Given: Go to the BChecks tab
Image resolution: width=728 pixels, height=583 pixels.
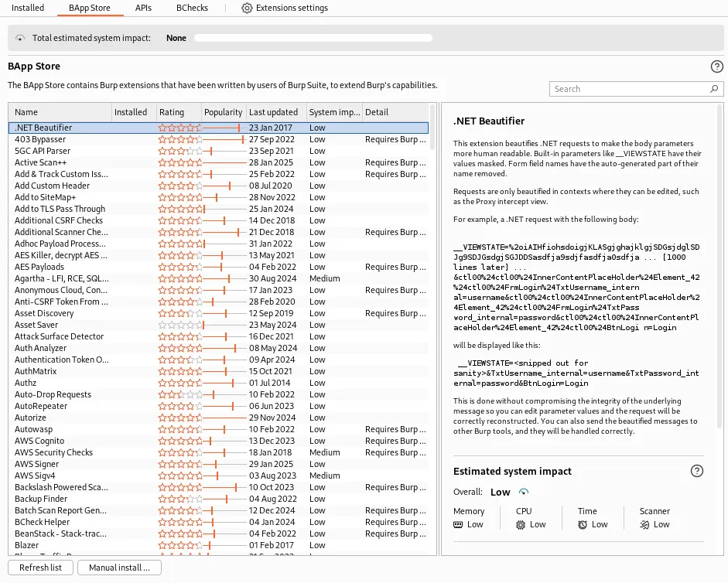Looking at the screenshot, I should point(192,8).
